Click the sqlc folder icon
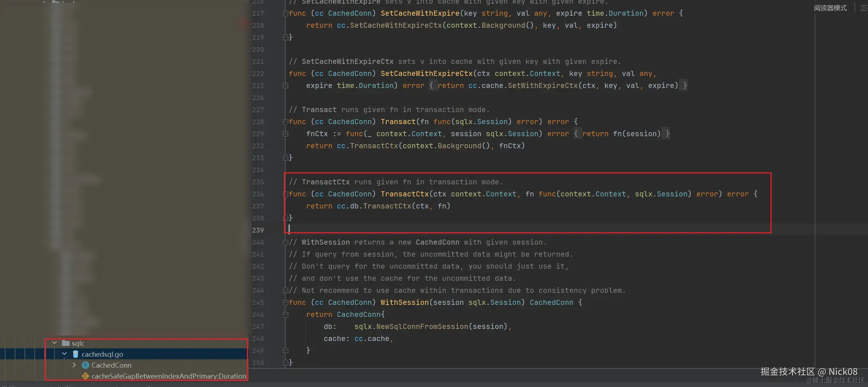Image resolution: width=868 pixels, height=387 pixels. pyautogui.click(x=66, y=343)
